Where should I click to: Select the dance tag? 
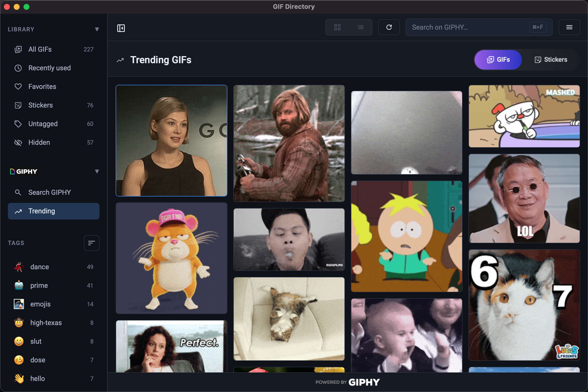pos(53,267)
